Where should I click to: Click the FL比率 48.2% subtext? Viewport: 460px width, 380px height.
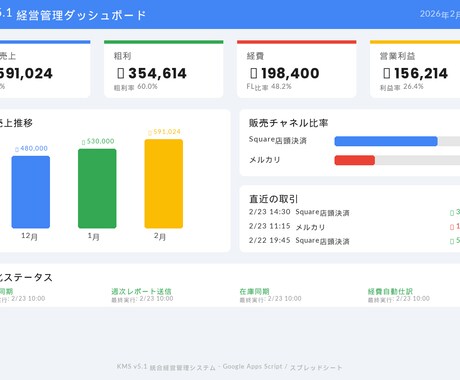(x=269, y=87)
